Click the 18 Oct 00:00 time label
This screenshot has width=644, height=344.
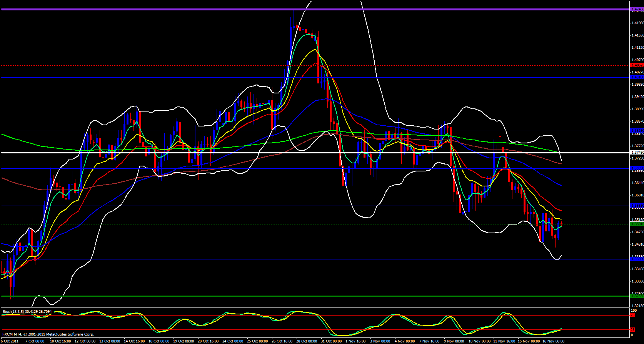[x=159, y=341]
